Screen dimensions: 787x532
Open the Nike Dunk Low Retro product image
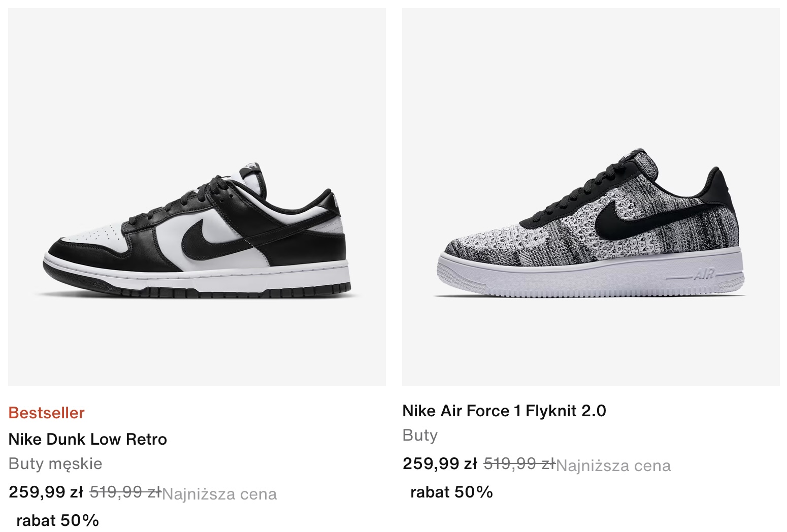[x=197, y=197]
